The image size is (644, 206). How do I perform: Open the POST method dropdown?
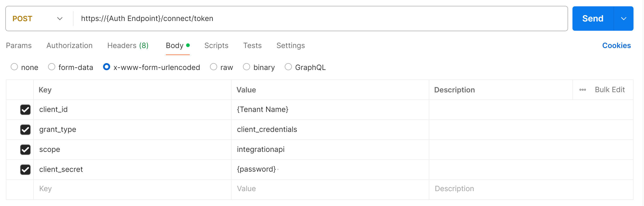[38, 19]
